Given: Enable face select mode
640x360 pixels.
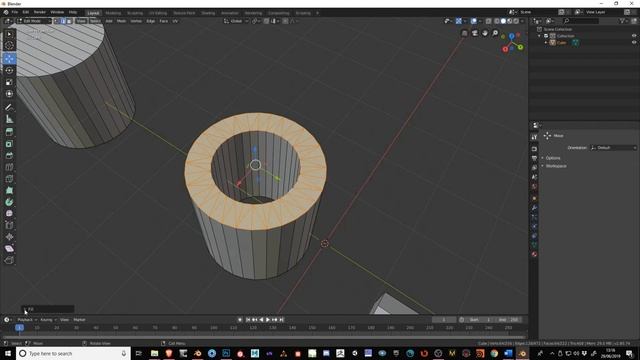Looking at the screenshot, I should click(x=69, y=21).
